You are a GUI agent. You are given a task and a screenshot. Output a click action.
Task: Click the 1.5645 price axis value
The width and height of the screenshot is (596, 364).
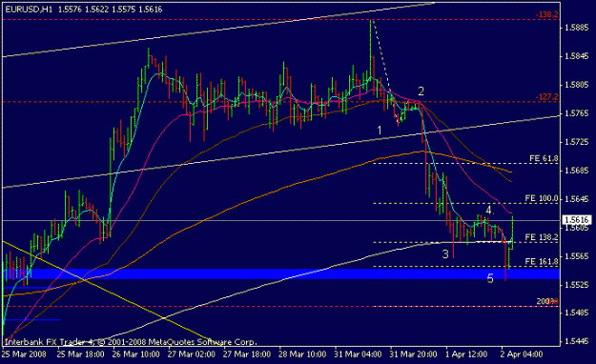[577, 199]
